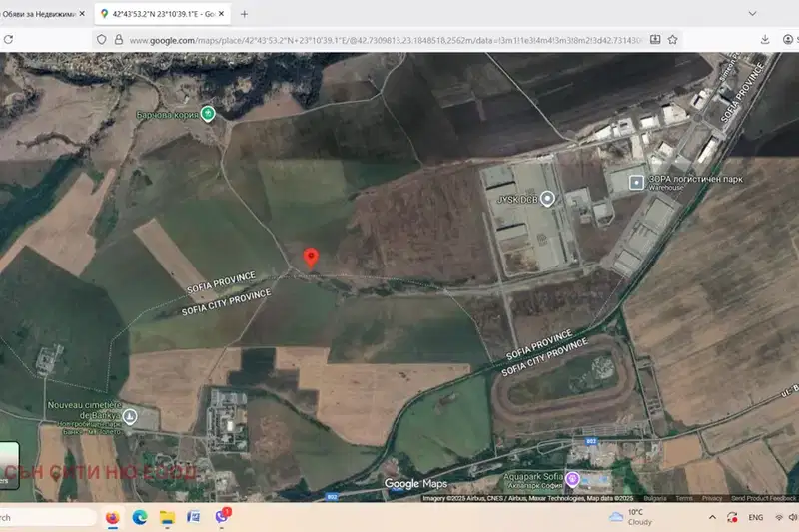
Task: Install the site as app via address bar icon
Action: click(x=655, y=39)
